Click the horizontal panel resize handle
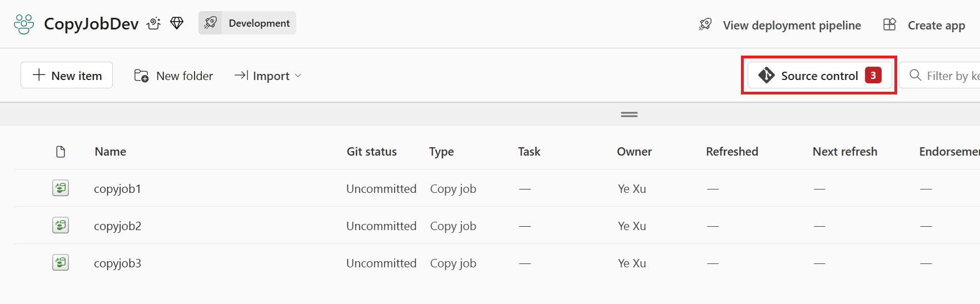Image resolution: width=980 pixels, height=304 pixels. point(629,114)
